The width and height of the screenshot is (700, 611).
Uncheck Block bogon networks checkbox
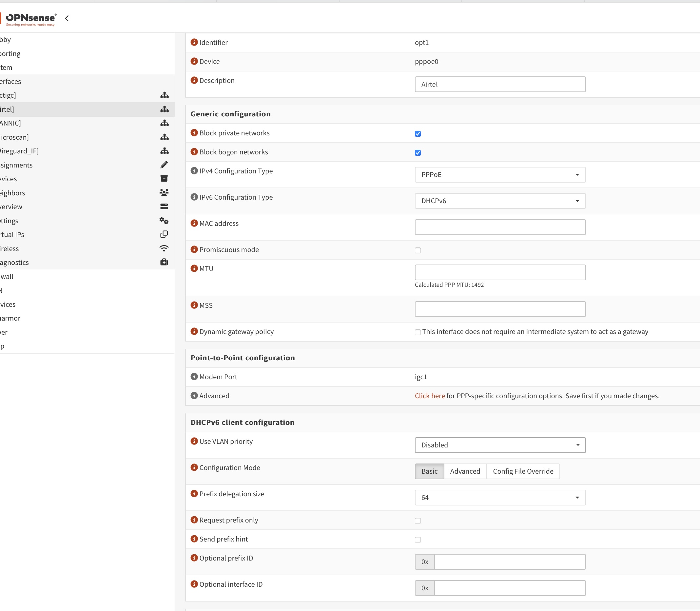418,153
